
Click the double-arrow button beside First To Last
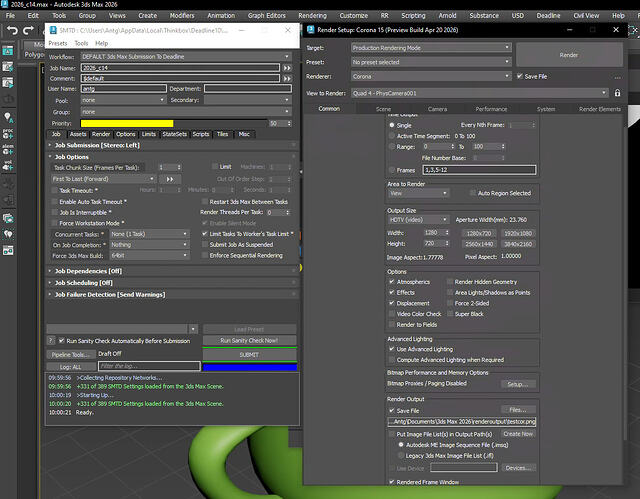pyautogui.click(x=170, y=179)
